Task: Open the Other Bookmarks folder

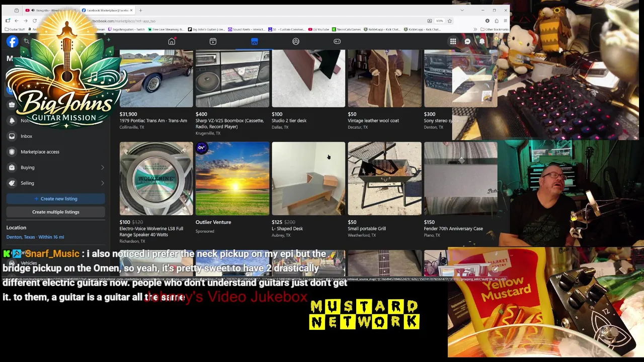Action: click(x=496, y=29)
